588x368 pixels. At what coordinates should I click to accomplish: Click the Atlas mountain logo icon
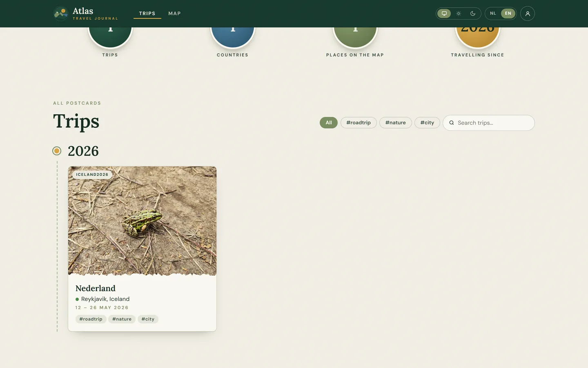(x=61, y=13)
